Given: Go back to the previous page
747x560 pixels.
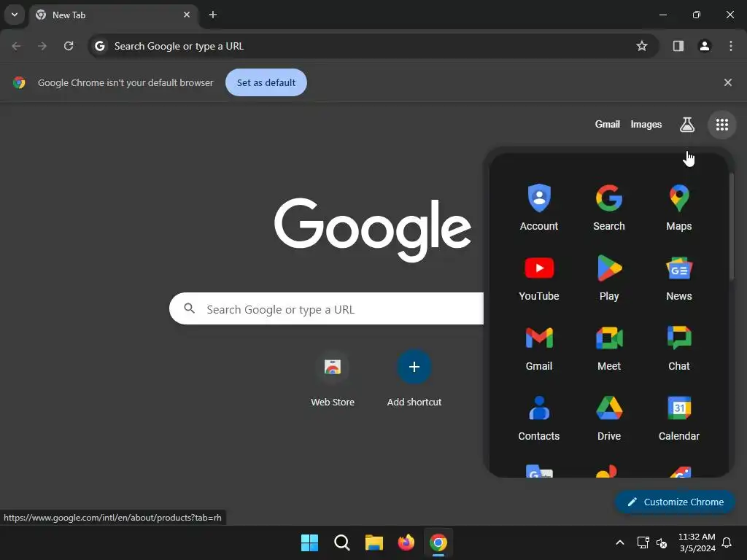Looking at the screenshot, I should [16, 46].
